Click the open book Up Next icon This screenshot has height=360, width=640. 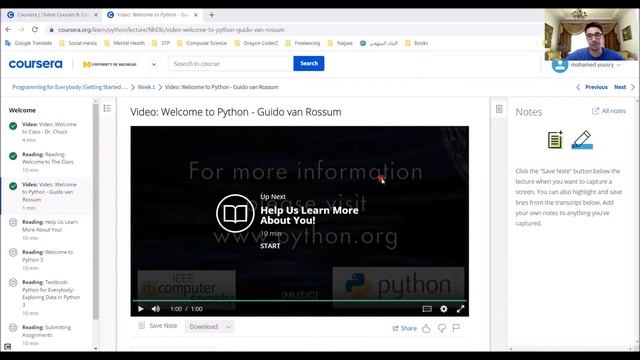[235, 213]
